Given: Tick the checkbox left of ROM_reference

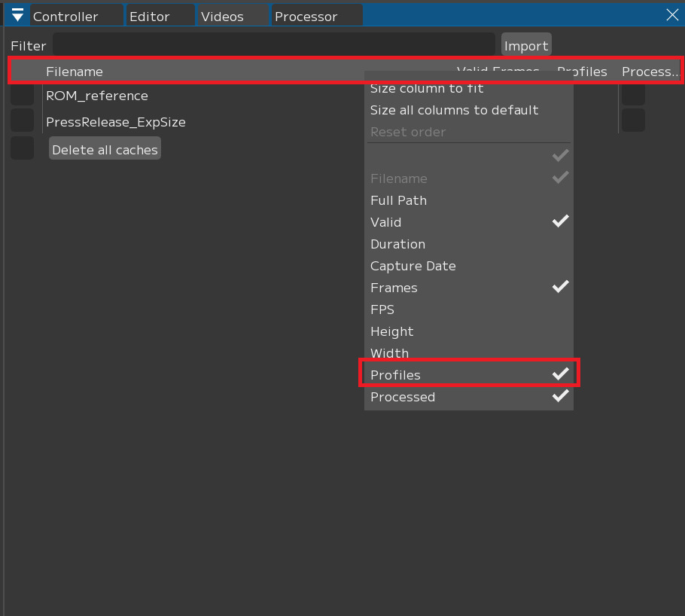Looking at the screenshot, I should pos(22,96).
